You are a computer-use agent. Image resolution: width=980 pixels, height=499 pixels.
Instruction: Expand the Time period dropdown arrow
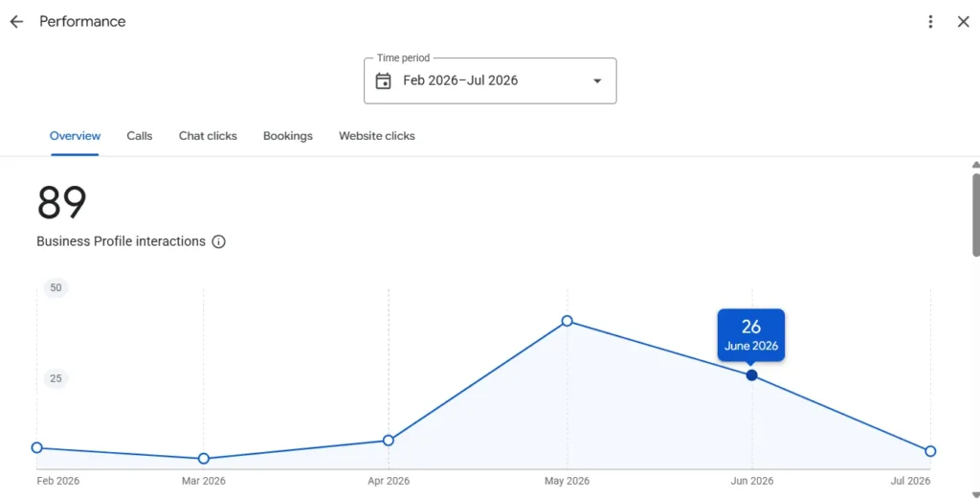(x=597, y=80)
